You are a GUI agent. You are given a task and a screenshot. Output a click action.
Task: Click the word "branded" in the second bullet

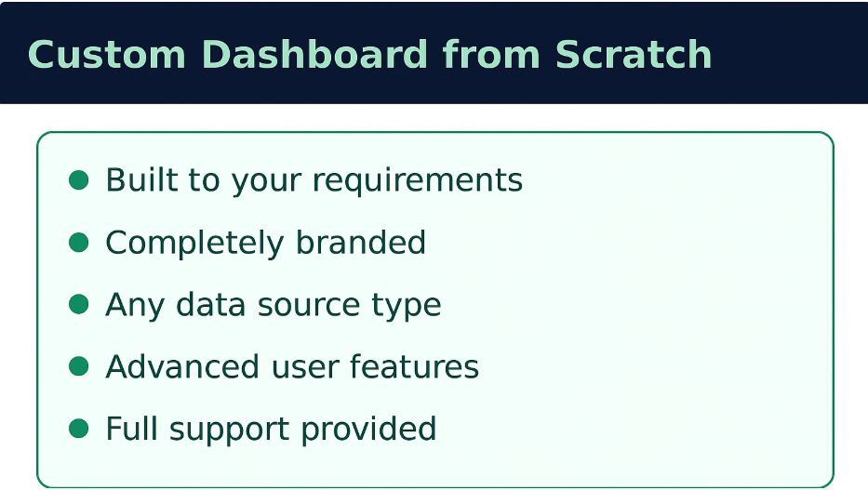[361, 243]
